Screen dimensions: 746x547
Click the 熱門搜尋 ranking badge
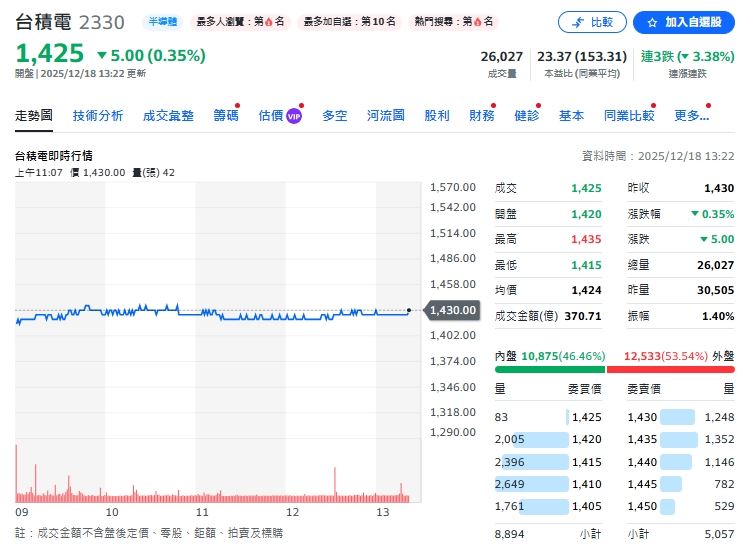point(453,22)
